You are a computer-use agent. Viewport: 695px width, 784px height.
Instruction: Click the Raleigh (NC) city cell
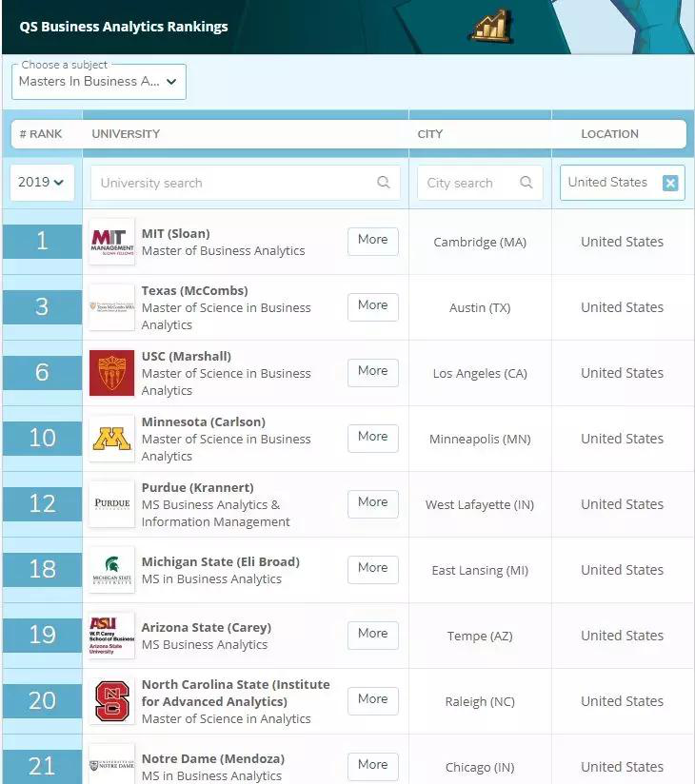[x=480, y=701]
